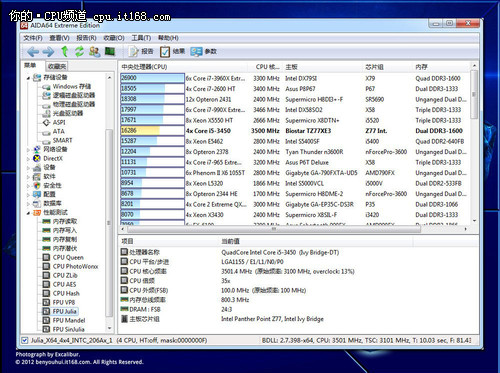Screen dimensions: 500x373
Task: Click the tree panel scroll-down arrow
Action: tap(109, 328)
